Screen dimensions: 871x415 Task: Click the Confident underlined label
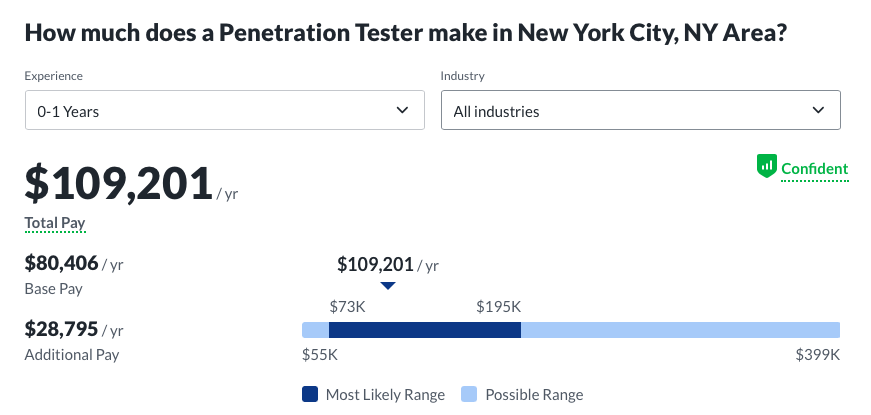click(814, 169)
